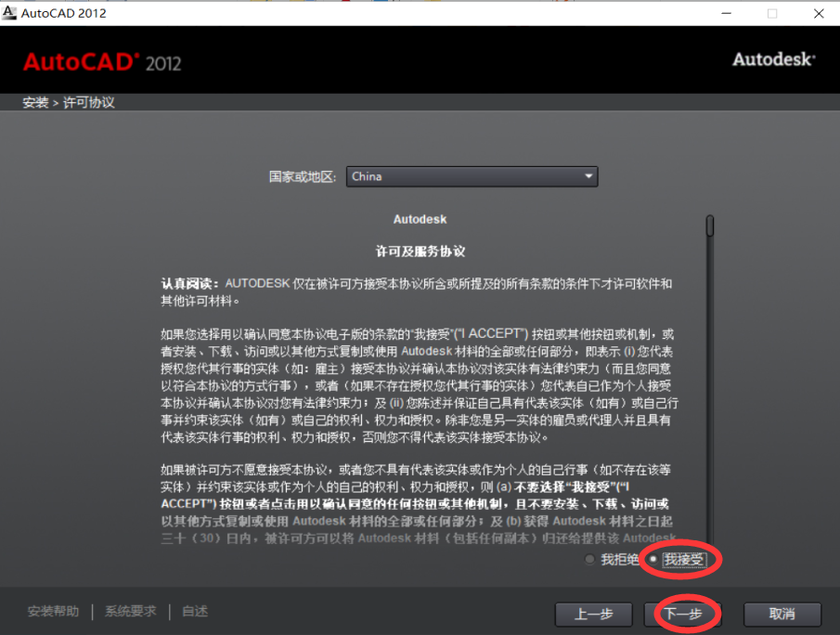840x635 pixels.
Task: Click the 上一步 (Back) button
Action: point(593,614)
